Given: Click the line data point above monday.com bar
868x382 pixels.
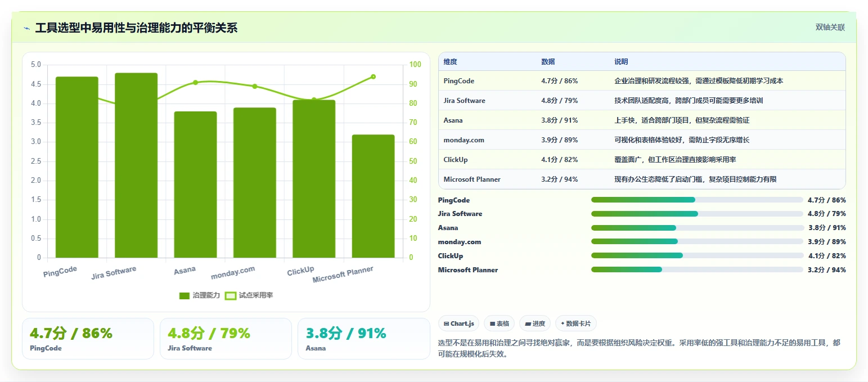Looking at the screenshot, I should [x=255, y=86].
